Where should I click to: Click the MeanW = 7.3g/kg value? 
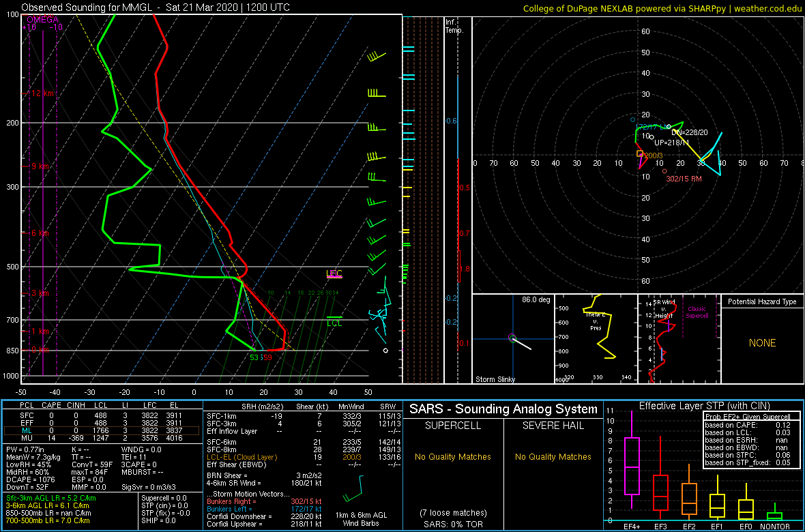point(33,457)
